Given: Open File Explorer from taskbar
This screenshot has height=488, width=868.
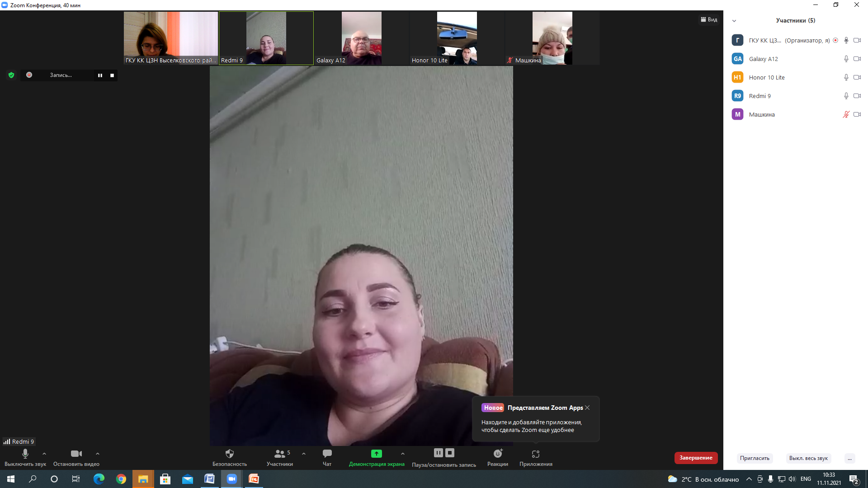Looking at the screenshot, I should point(143,479).
